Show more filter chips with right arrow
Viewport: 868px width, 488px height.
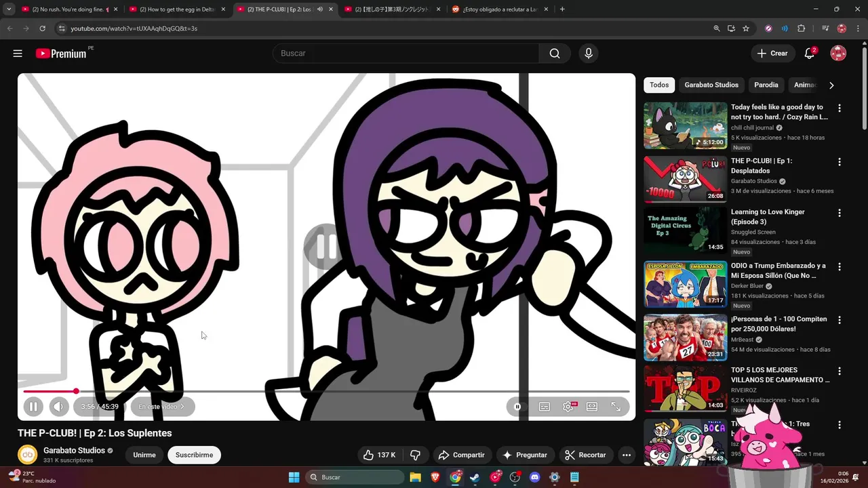[831, 85]
